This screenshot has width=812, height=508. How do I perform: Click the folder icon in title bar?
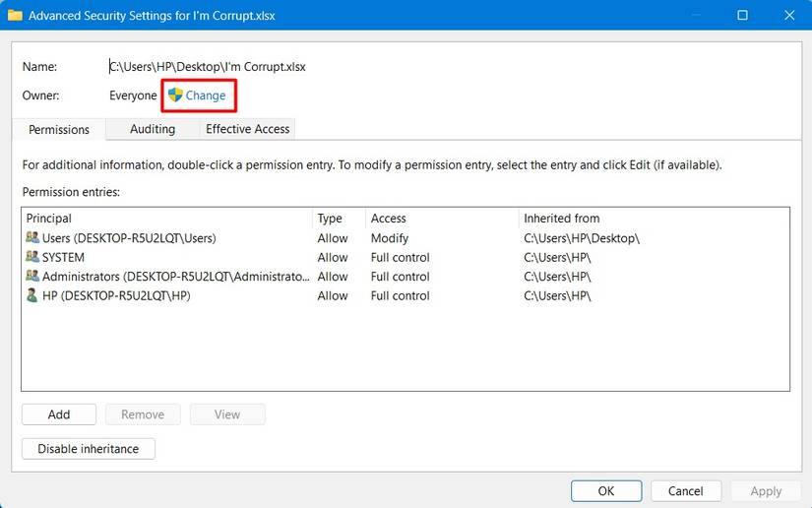15,16
